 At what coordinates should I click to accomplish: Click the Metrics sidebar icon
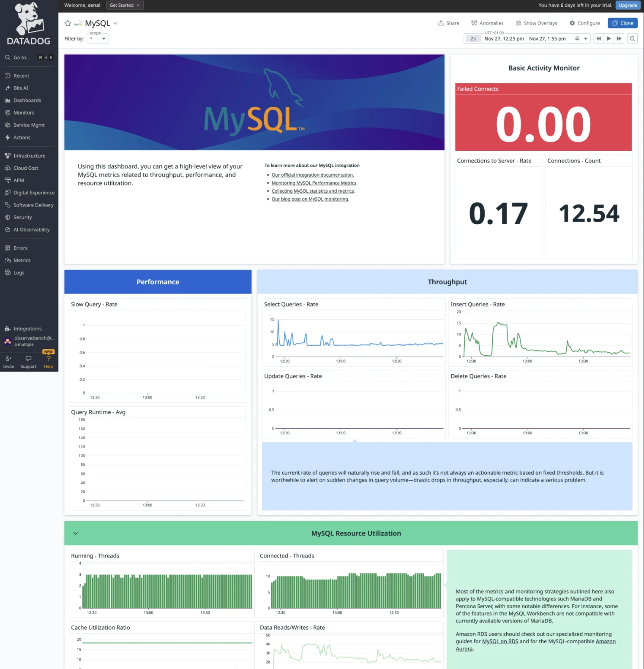click(8, 260)
